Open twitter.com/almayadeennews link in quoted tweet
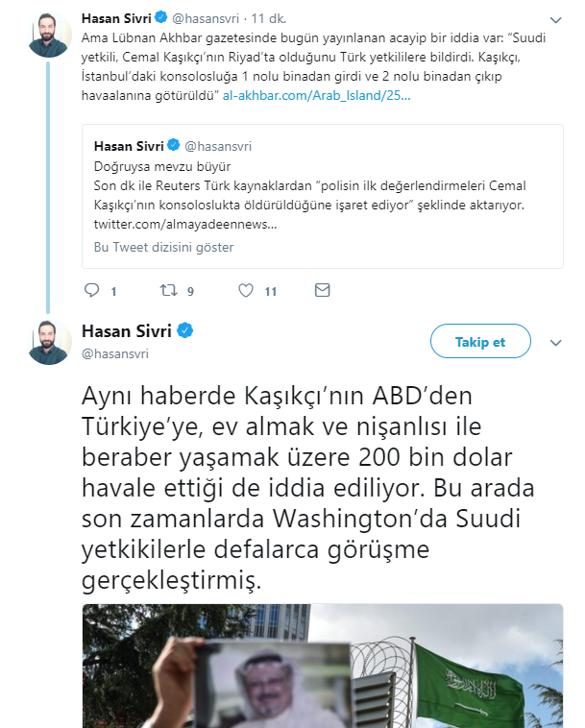The image size is (585, 728). point(184,223)
